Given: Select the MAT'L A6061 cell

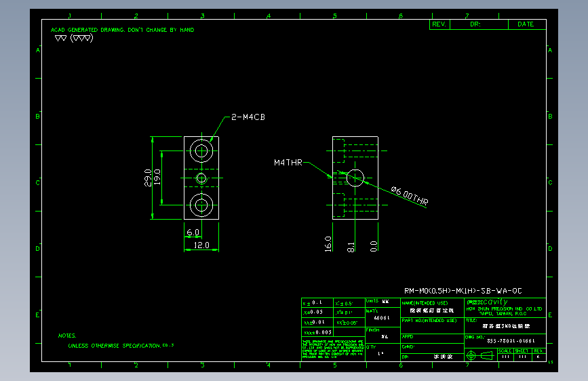Looking at the screenshot, I should point(383,317).
